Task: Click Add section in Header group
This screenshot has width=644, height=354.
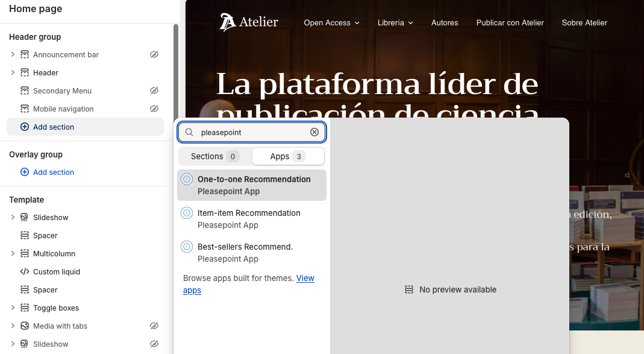Action: click(x=54, y=127)
